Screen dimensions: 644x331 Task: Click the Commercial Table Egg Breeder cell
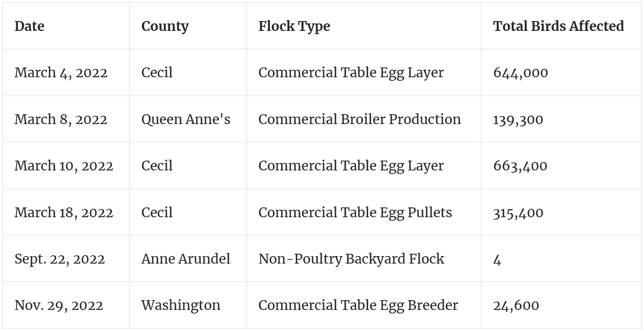358,306
